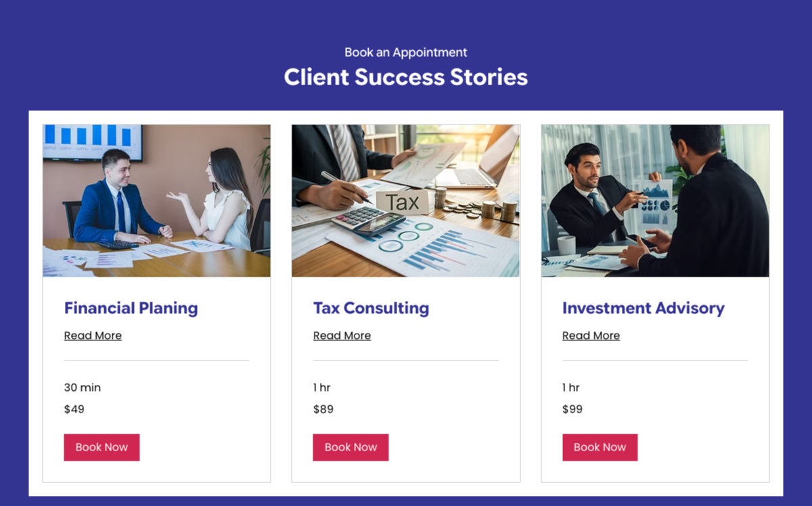Click the Book an Appointment subtitle
This screenshot has width=812, height=506.
point(406,52)
